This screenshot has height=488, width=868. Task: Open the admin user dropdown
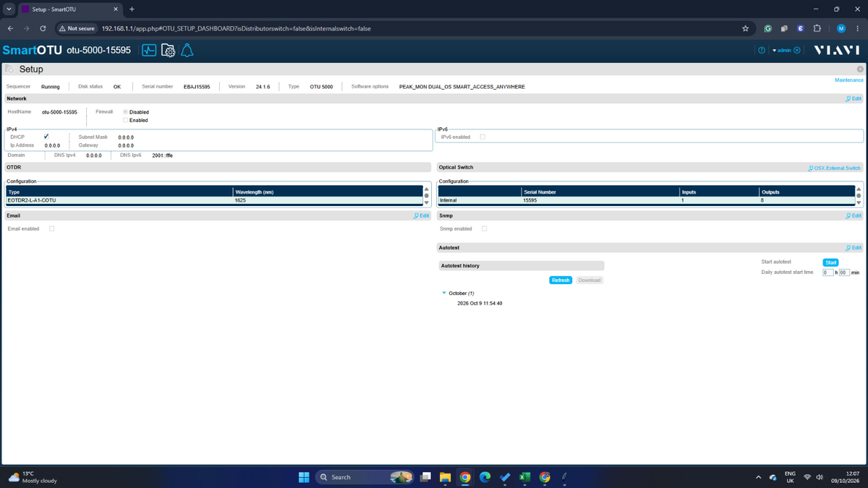click(782, 50)
